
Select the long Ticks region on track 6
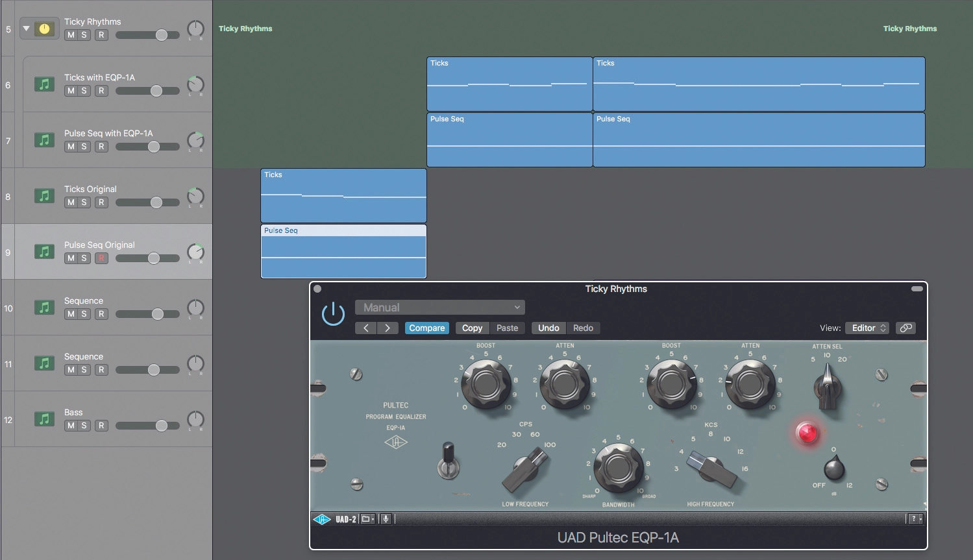(759, 84)
